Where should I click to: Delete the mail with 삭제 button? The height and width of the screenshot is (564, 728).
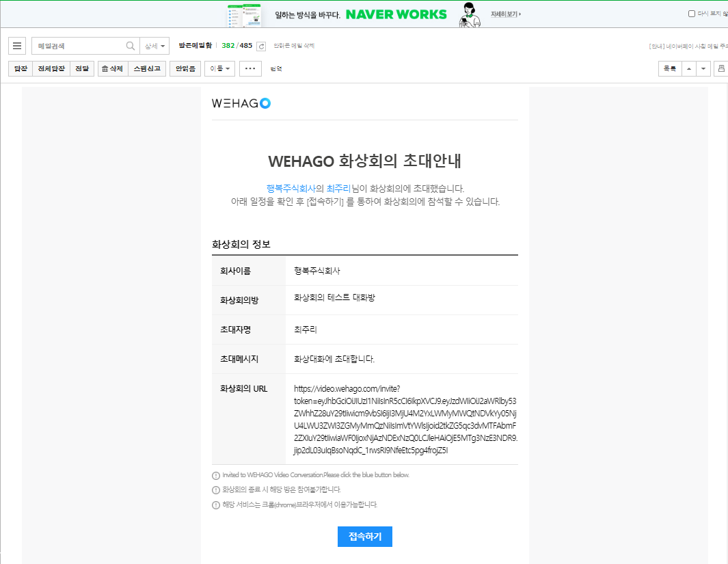[x=113, y=68]
